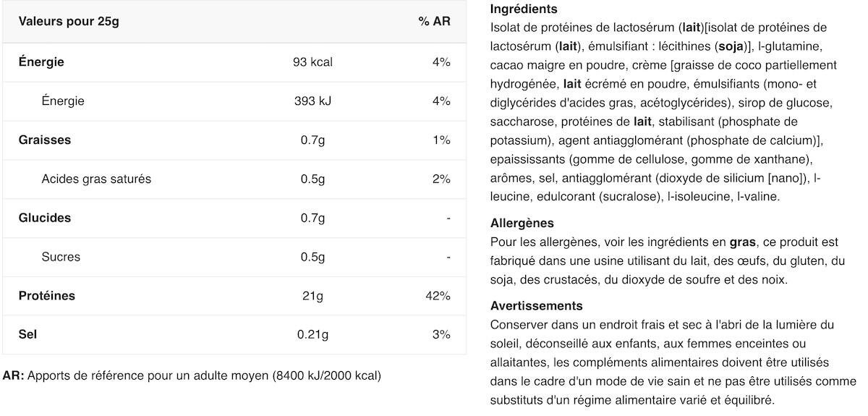Click the 'Ingrédients' heading
Image resolution: width=868 pixels, height=416 pixels.
[524, 9]
